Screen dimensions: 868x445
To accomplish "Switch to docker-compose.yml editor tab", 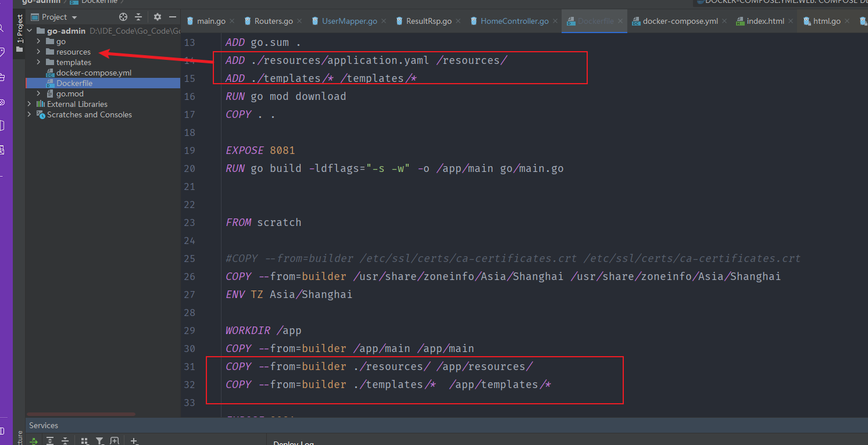I will click(680, 21).
